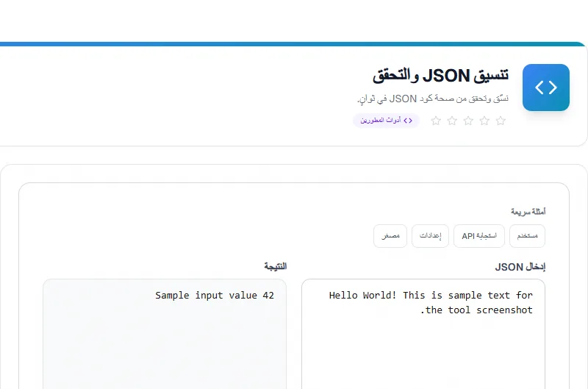Click the أمثلة سريعة label
The width and height of the screenshot is (588, 389).
(x=528, y=212)
